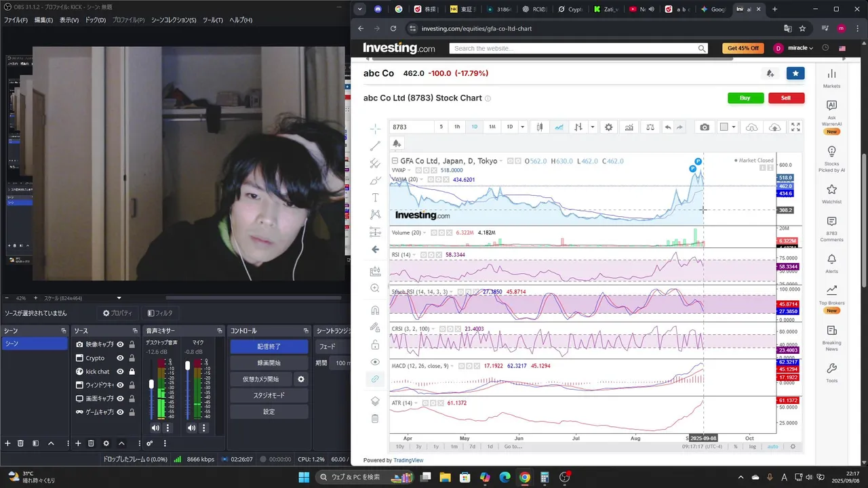Open OBS preview scale dropdown

(119, 298)
